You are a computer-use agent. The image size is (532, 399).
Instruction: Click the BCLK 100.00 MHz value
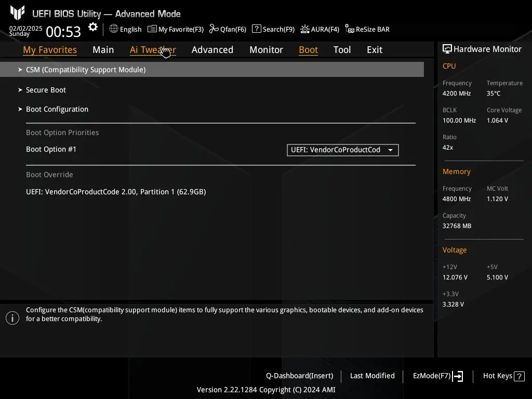point(459,121)
